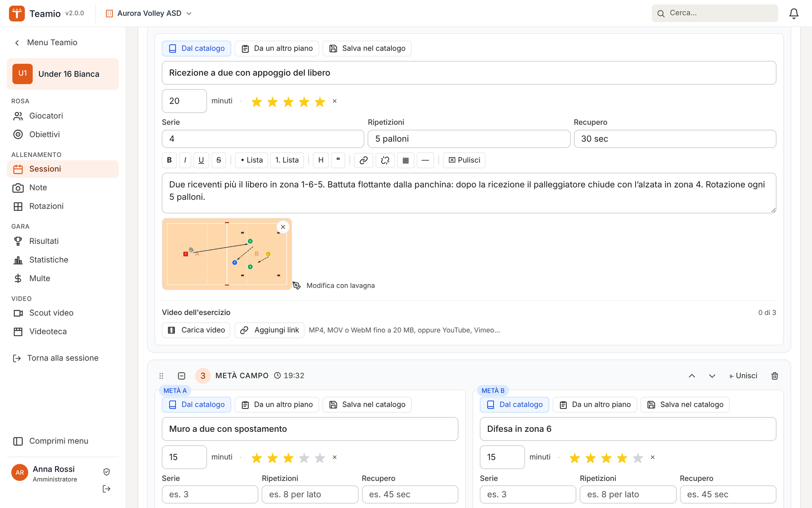This screenshot has width=812, height=508.
Task: Click the notifications bell icon
Action: pyautogui.click(x=794, y=14)
